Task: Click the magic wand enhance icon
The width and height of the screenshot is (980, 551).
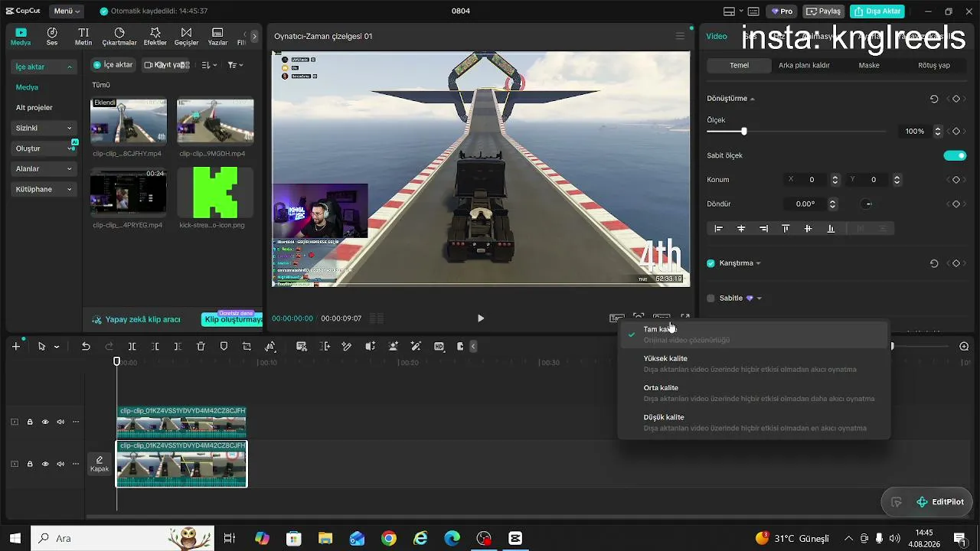Action: click(x=416, y=347)
